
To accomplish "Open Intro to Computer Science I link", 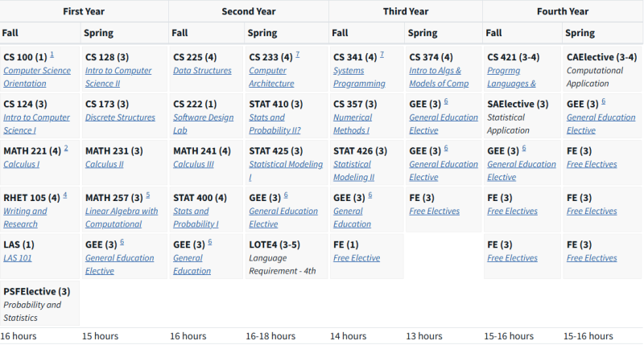I will pos(36,124).
